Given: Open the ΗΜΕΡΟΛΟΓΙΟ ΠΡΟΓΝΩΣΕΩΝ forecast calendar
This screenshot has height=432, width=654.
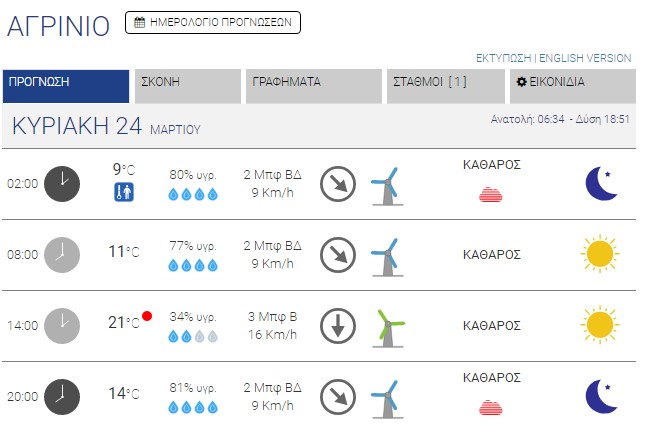Looking at the screenshot, I should [212, 22].
